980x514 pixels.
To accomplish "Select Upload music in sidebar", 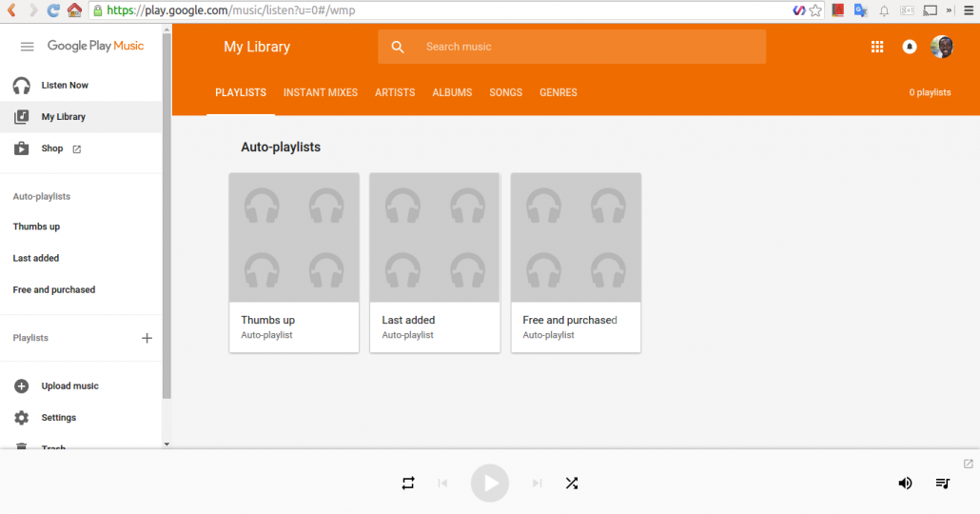I will click(69, 386).
